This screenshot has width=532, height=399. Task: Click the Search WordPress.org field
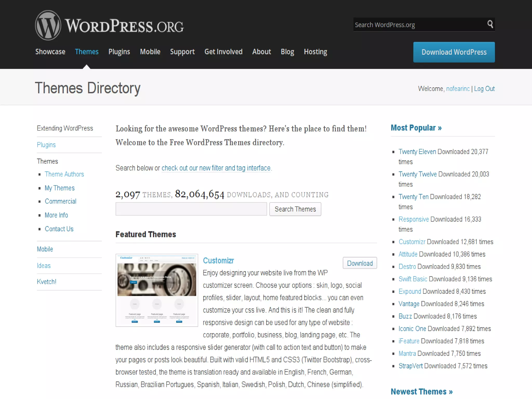(x=418, y=25)
